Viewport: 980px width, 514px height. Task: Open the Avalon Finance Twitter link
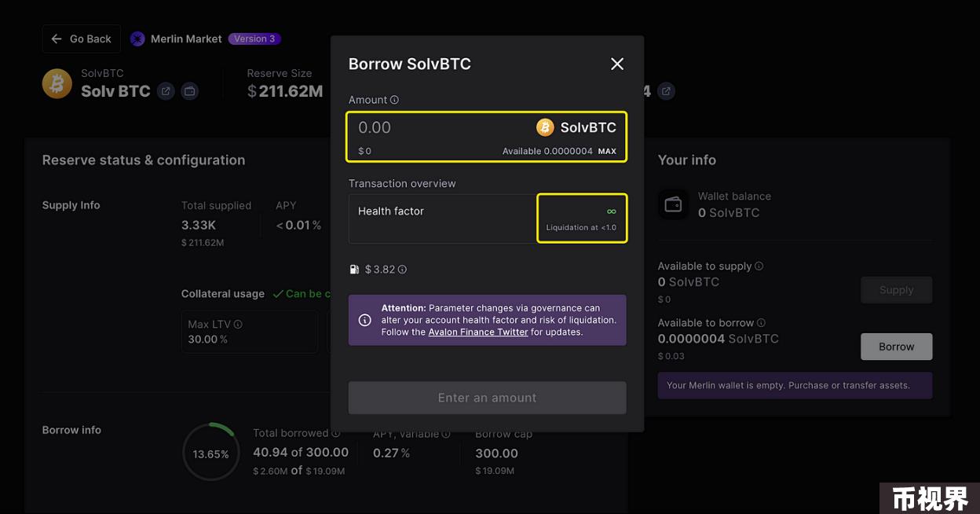tap(478, 332)
